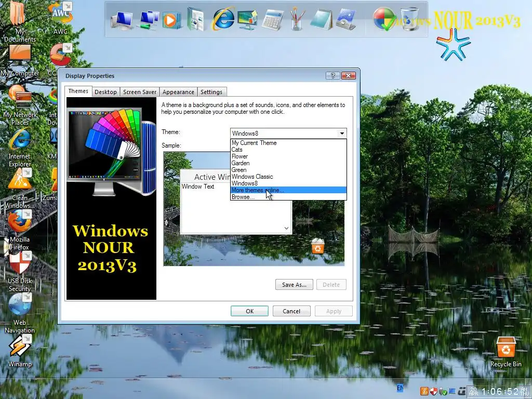Screen dimensions: 532x399
Task: Launch Calculator from the dock
Action: point(272,20)
